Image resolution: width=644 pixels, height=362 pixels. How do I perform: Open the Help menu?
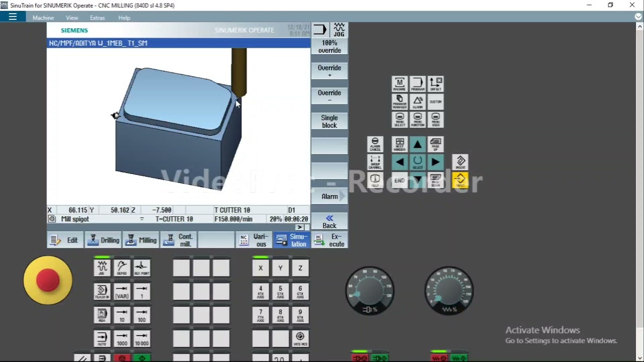tap(124, 18)
